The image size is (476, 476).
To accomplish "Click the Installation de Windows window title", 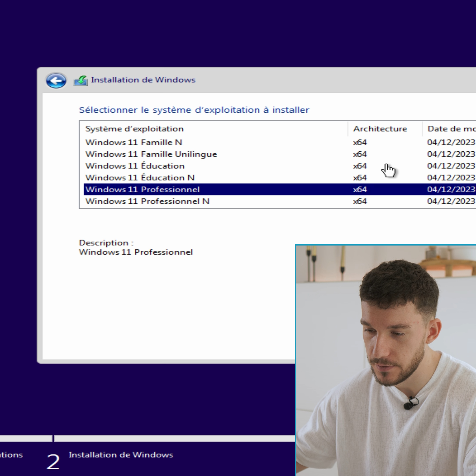I will [x=143, y=80].
